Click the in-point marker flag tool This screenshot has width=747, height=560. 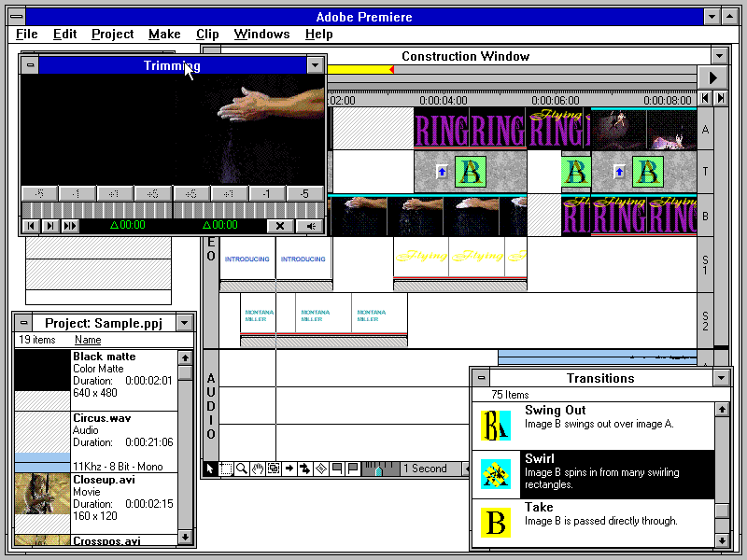[x=336, y=469]
